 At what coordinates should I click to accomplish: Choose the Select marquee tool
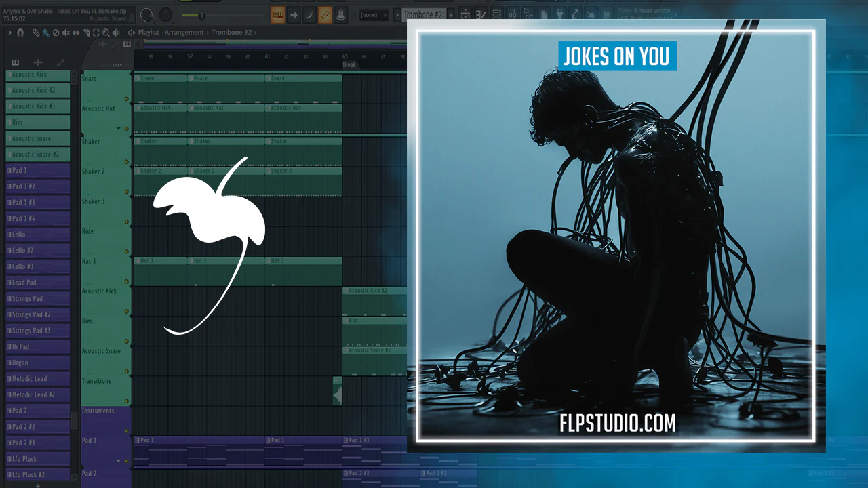point(96,32)
